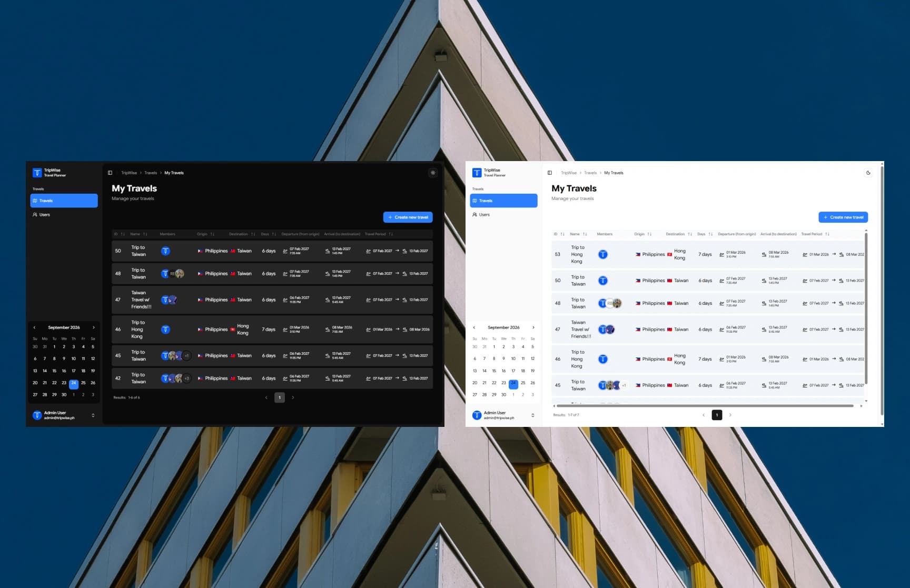910x588 pixels.
Task: Expand Admin User account menu in light window
Action: (x=533, y=415)
